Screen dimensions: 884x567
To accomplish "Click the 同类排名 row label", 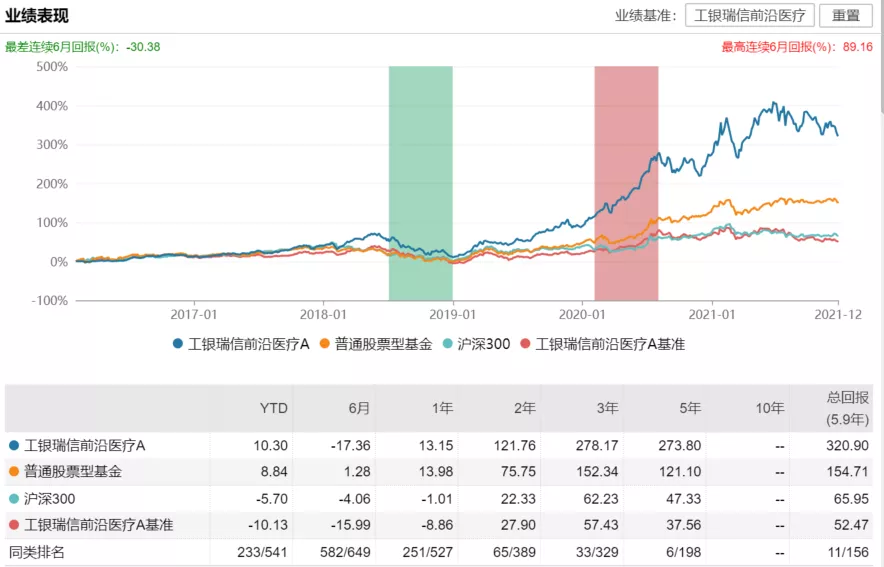I will 37,552.
